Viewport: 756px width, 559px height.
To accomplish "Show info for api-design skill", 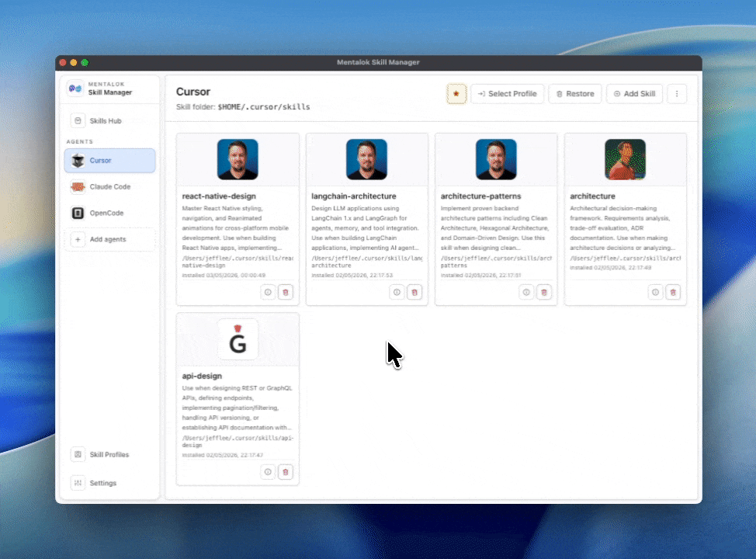I will click(268, 472).
